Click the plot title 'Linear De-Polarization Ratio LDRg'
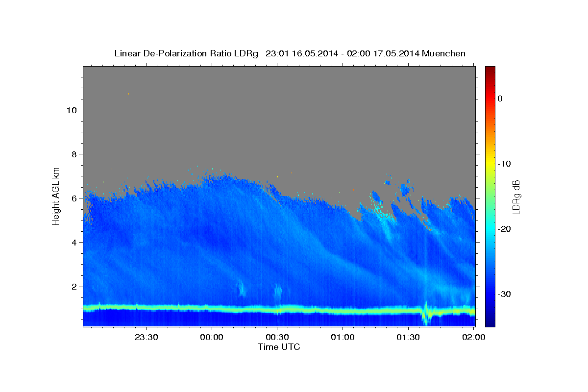This screenshot has height=392, width=588. [x=186, y=53]
